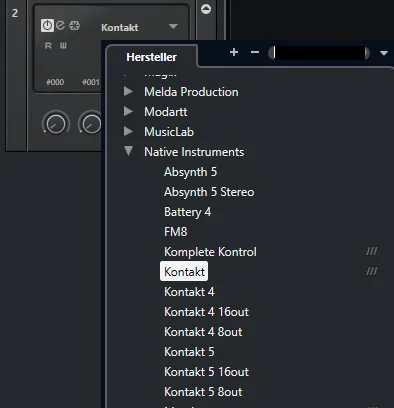
Task: Click the slot number 2 label
Action: tap(15, 13)
